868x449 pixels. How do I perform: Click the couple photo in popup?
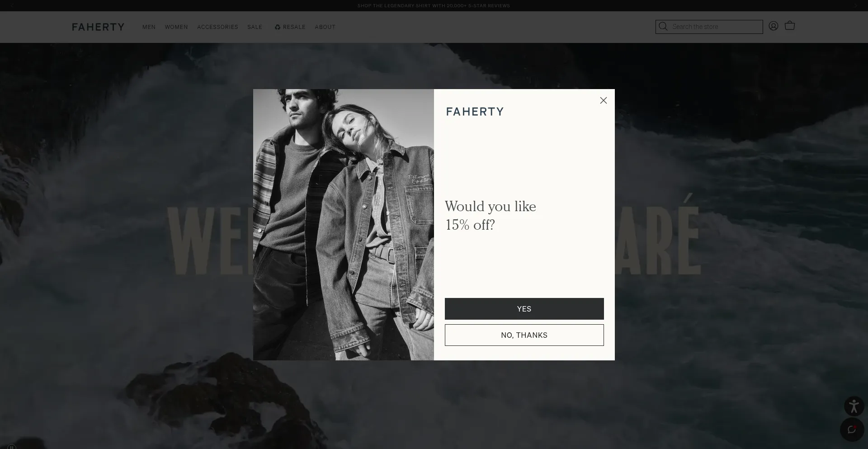click(x=344, y=225)
